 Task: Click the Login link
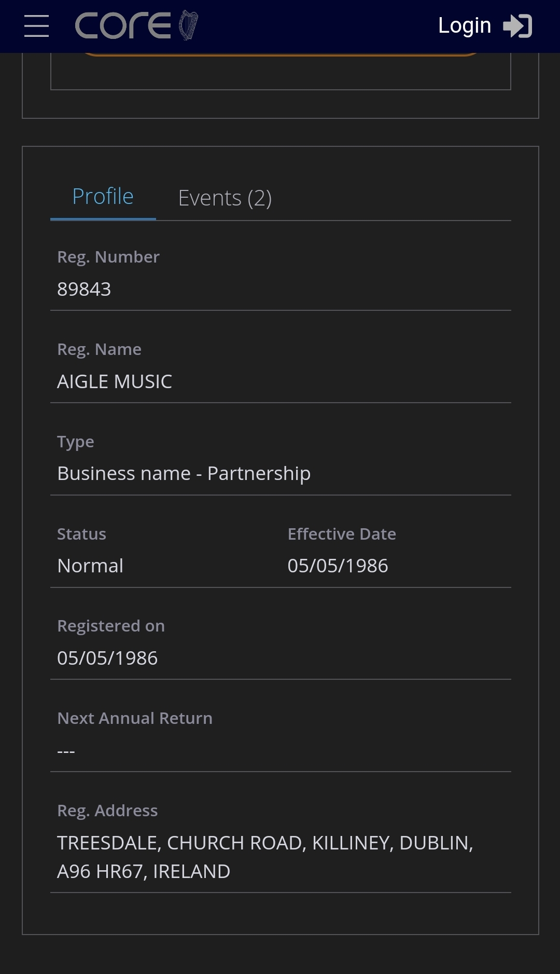465,25
